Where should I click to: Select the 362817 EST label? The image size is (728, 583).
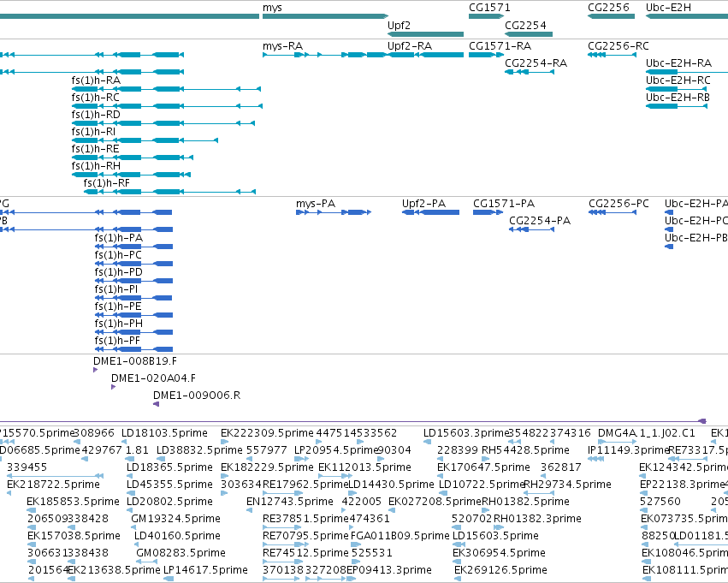pyautogui.click(x=561, y=467)
